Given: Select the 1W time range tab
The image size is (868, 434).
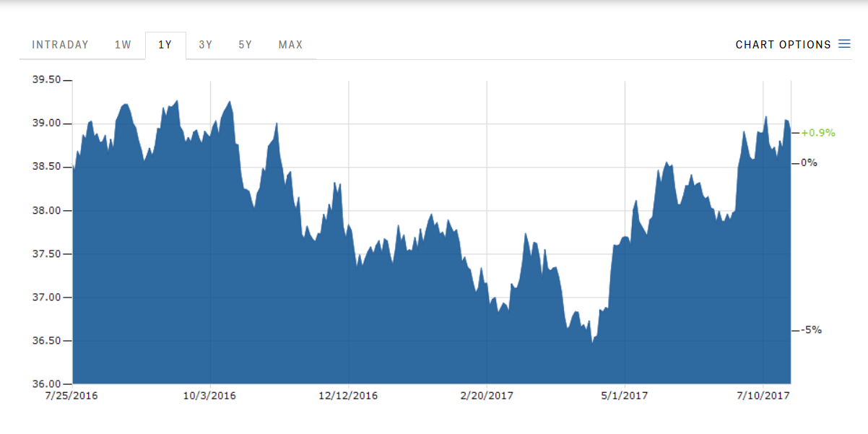Looking at the screenshot, I should 123,45.
